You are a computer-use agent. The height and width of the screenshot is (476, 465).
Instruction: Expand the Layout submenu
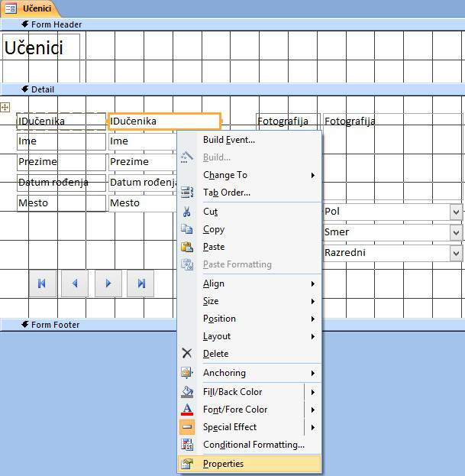point(312,336)
